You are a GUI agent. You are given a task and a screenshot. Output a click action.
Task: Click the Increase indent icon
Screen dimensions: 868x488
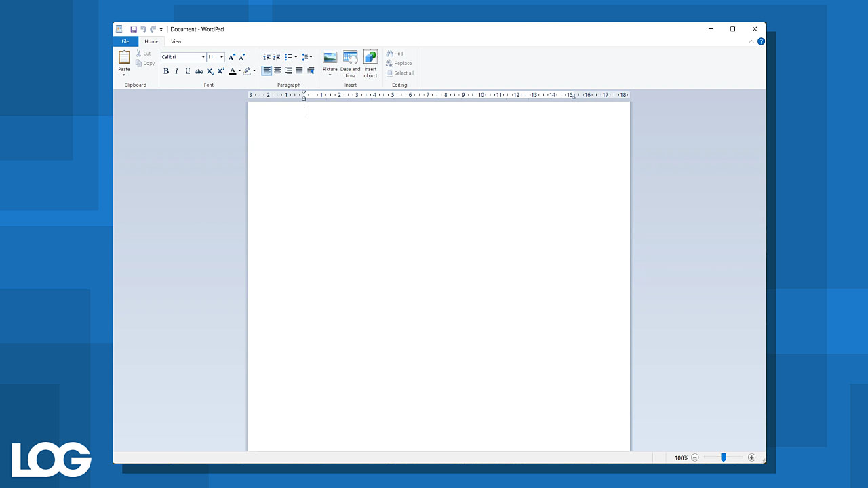[277, 57]
